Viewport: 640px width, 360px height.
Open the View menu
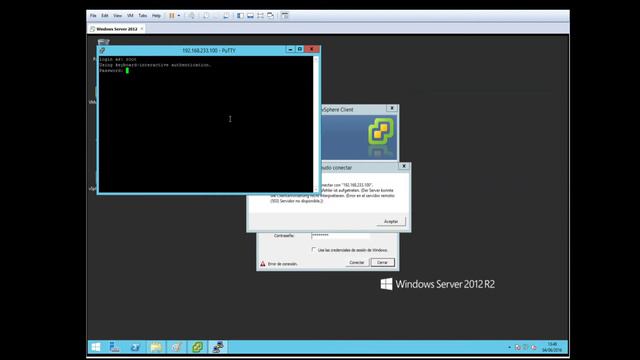pyautogui.click(x=118, y=16)
